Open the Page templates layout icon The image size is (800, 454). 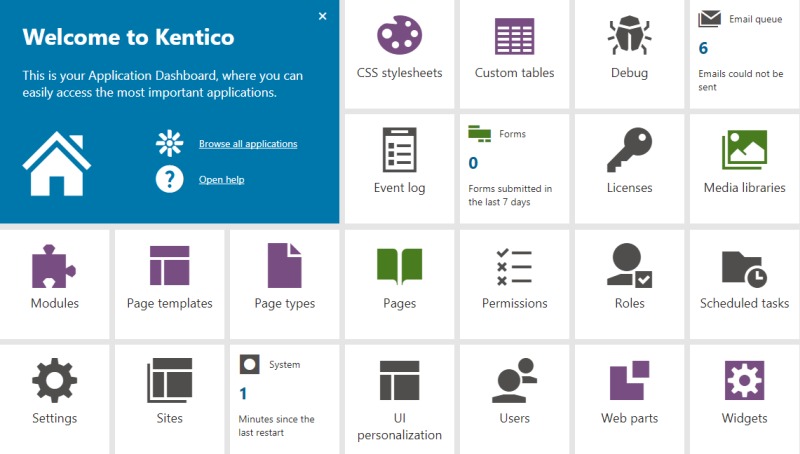click(x=169, y=266)
